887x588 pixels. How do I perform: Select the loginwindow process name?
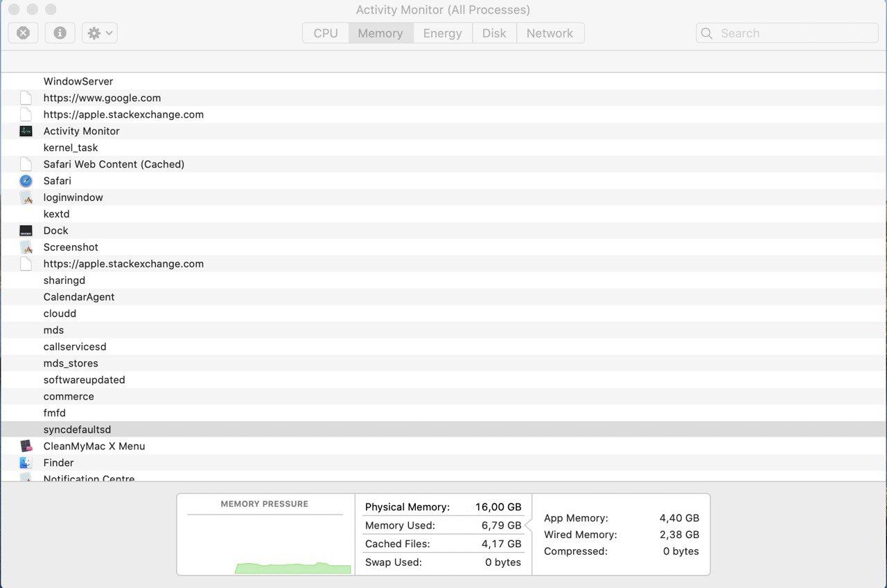tap(73, 197)
